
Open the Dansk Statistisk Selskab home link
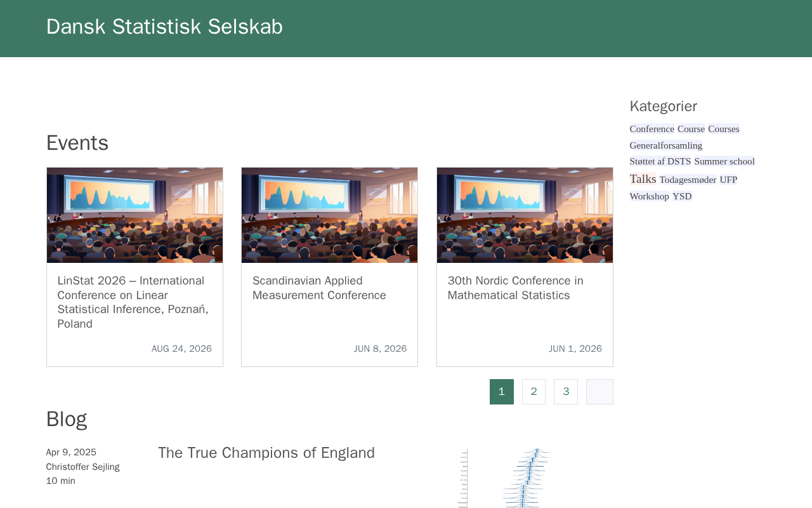(164, 27)
